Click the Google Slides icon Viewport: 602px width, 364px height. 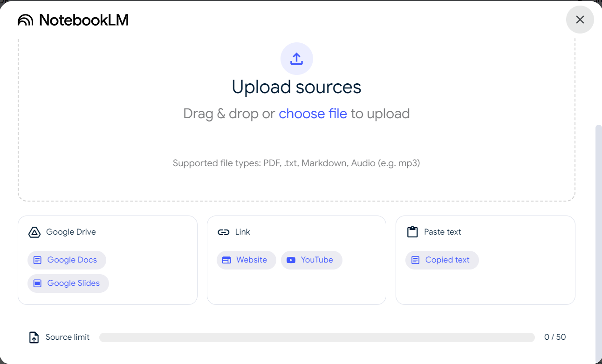coord(38,283)
